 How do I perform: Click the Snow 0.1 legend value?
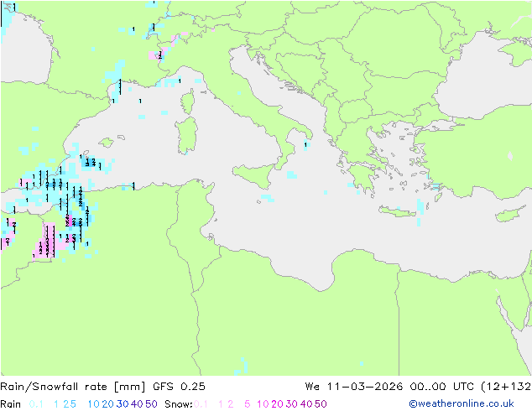201,404
